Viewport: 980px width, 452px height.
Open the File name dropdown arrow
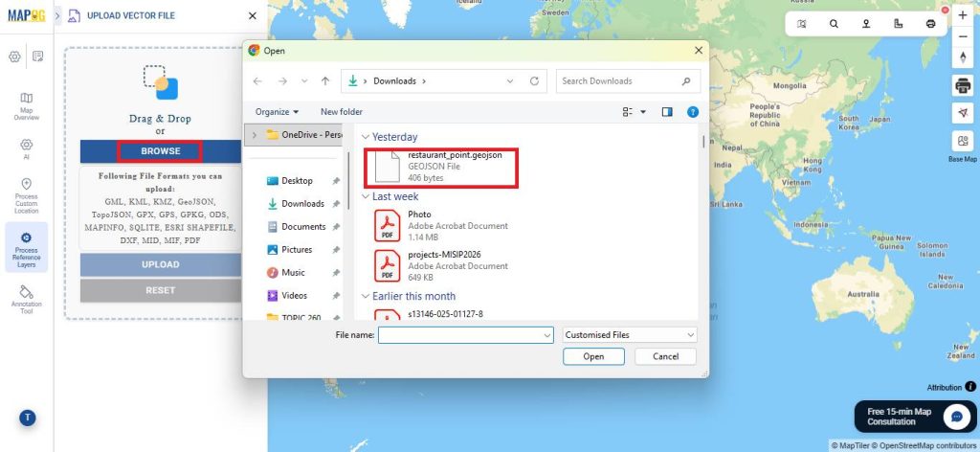tap(547, 335)
